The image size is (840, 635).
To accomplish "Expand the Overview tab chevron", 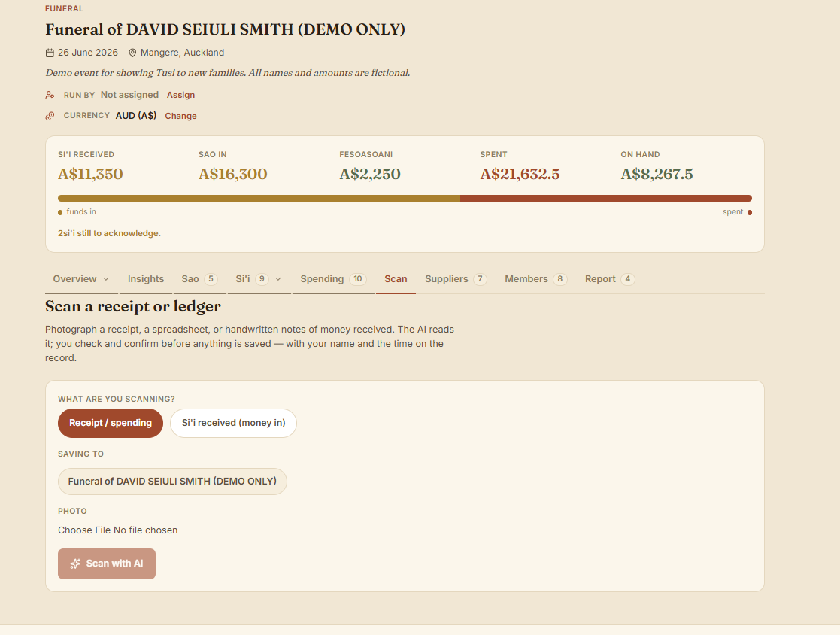I will point(106,279).
